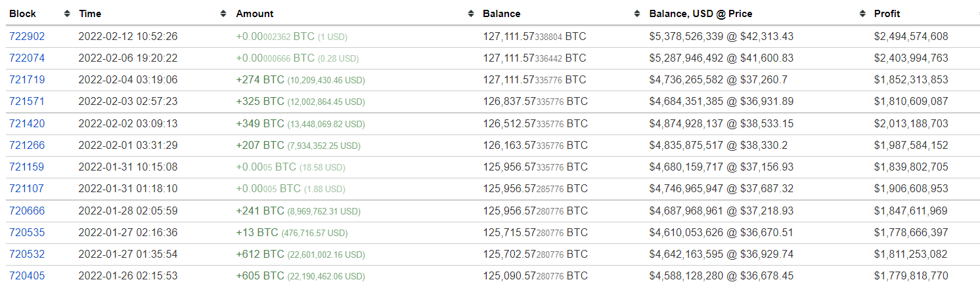Screen dimensions: 980x284
Task: Click the Time column sort arrows
Action: [x=225, y=14]
